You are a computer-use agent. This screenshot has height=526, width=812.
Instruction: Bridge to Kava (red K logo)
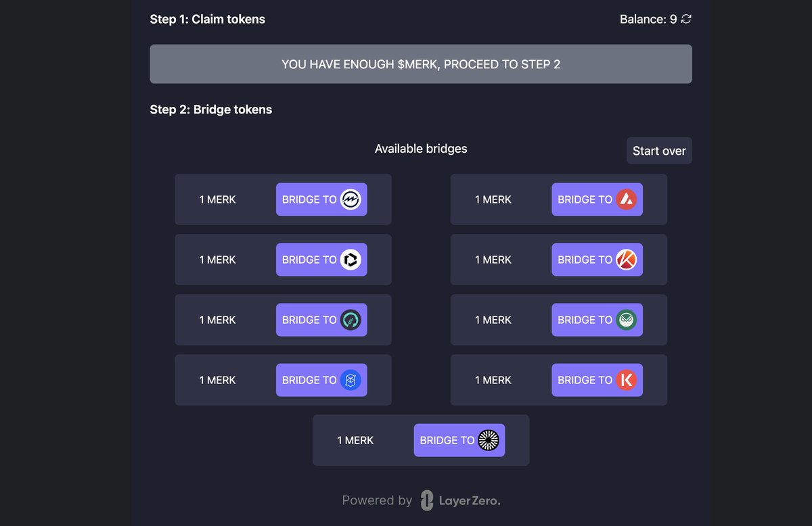pos(597,380)
